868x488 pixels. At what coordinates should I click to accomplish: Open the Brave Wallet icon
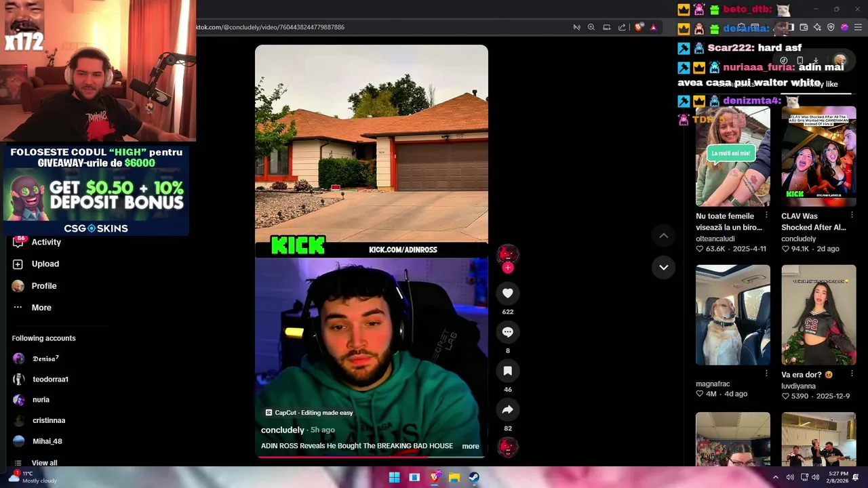click(x=804, y=27)
